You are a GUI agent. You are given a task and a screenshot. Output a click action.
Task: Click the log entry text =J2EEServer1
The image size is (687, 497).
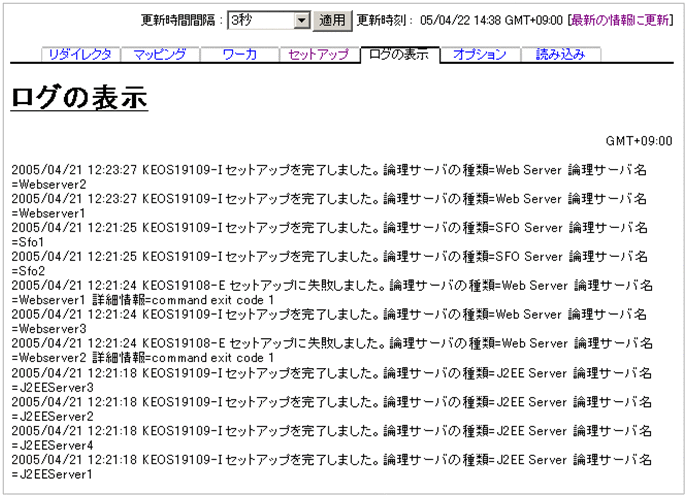(52, 474)
